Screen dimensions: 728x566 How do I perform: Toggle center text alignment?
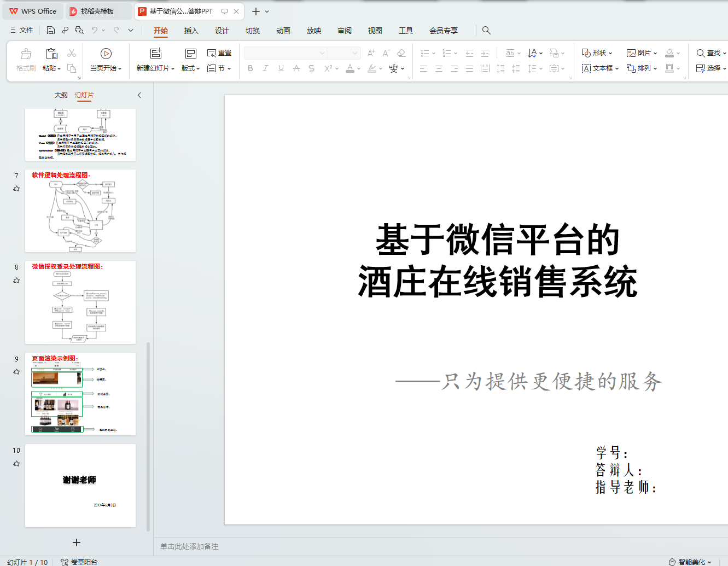coord(439,68)
